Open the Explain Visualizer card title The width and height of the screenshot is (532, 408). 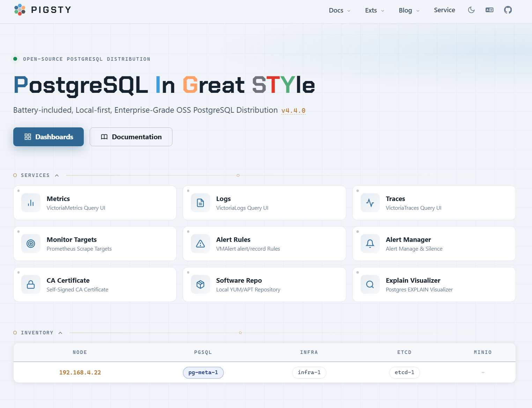click(413, 280)
